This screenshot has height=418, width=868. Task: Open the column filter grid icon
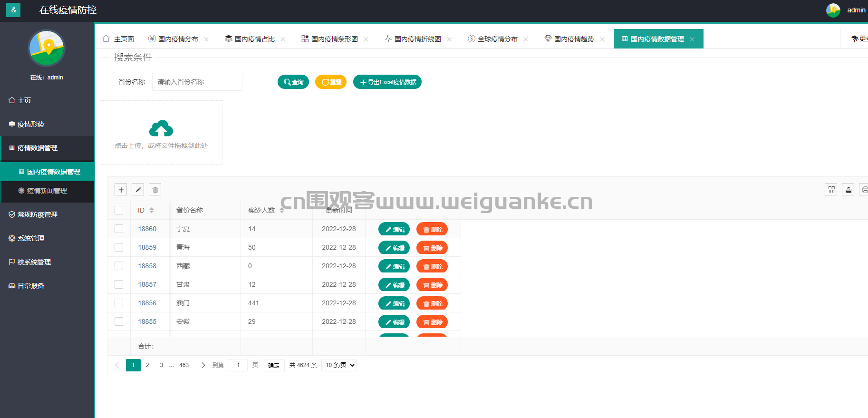click(x=831, y=190)
